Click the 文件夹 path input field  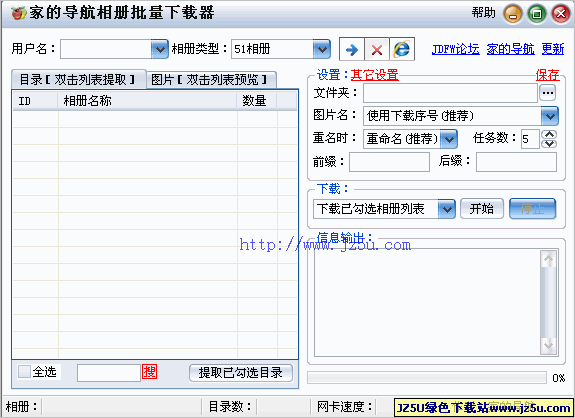[450, 93]
